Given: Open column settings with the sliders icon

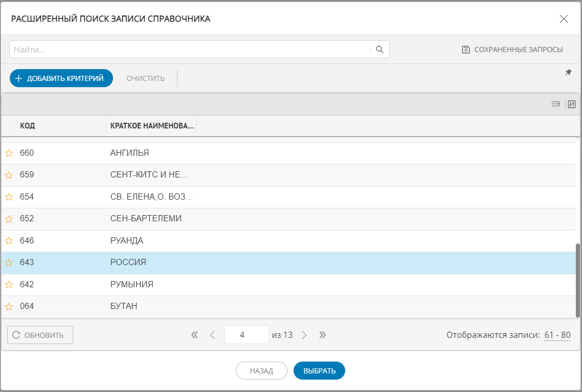Looking at the screenshot, I should (x=572, y=104).
